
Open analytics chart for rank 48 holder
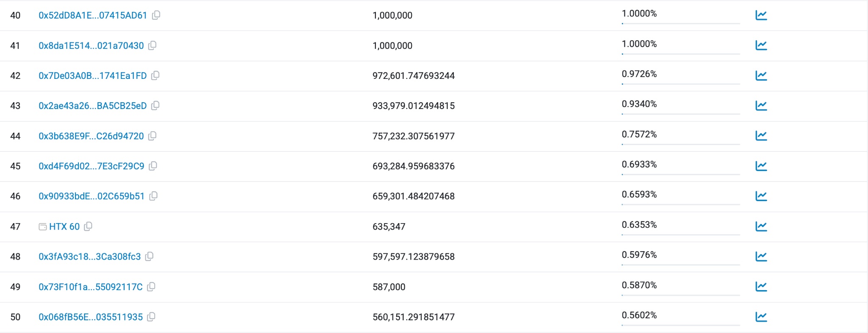pos(761,257)
